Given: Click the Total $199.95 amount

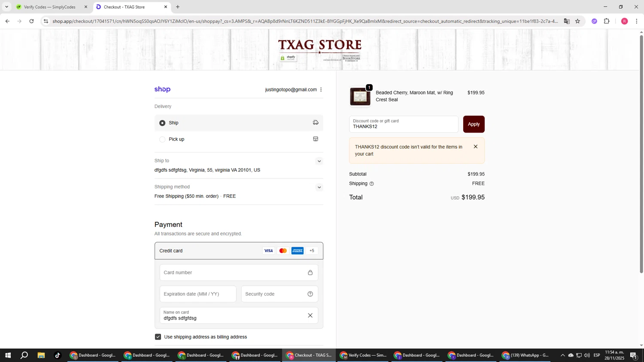Looking at the screenshot, I should 473,198.
